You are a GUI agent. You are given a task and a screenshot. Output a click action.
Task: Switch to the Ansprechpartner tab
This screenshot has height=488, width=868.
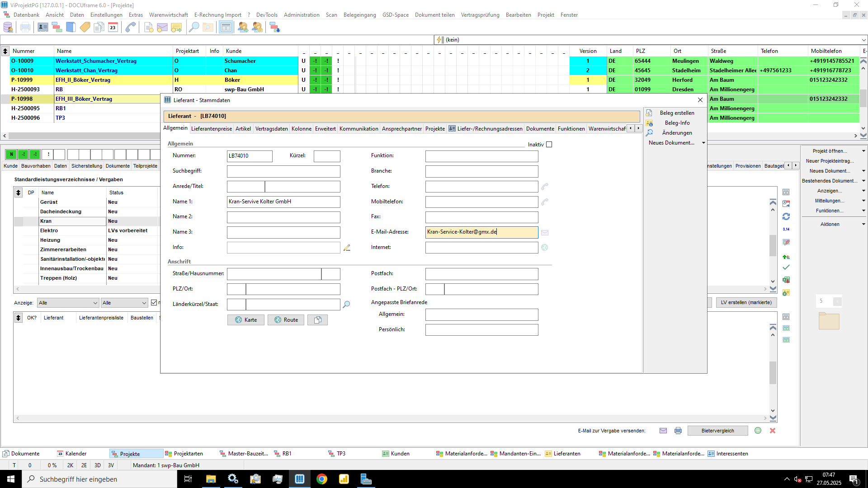[402, 129]
